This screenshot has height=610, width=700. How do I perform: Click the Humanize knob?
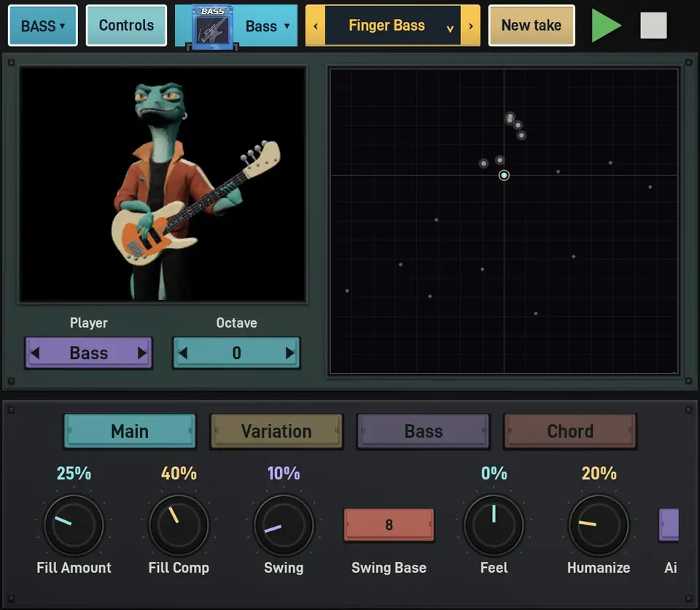pos(599,525)
